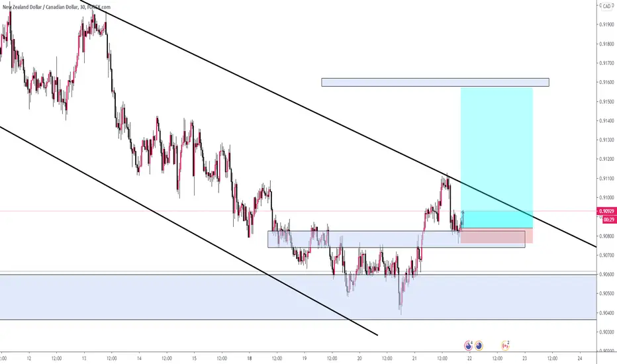This screenshot has height=364, width=617.
Task: Select the upper resistance rectangle near 0.91600
Action: click(x=435, y=82)
